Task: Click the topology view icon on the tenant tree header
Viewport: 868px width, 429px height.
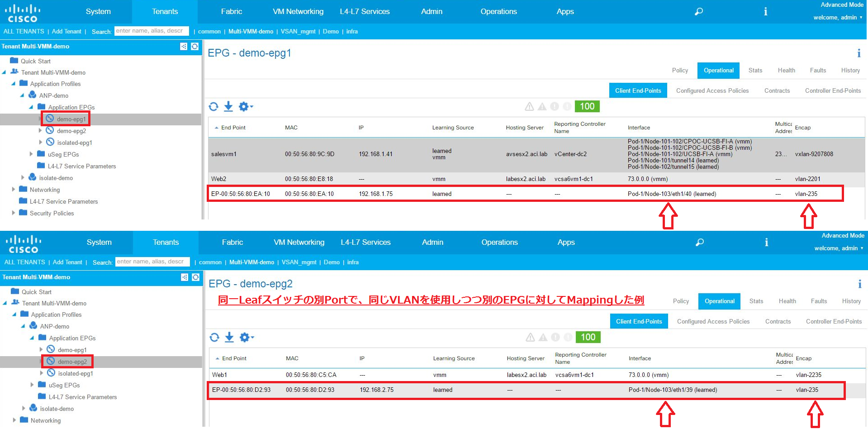Action: point(183,47)
